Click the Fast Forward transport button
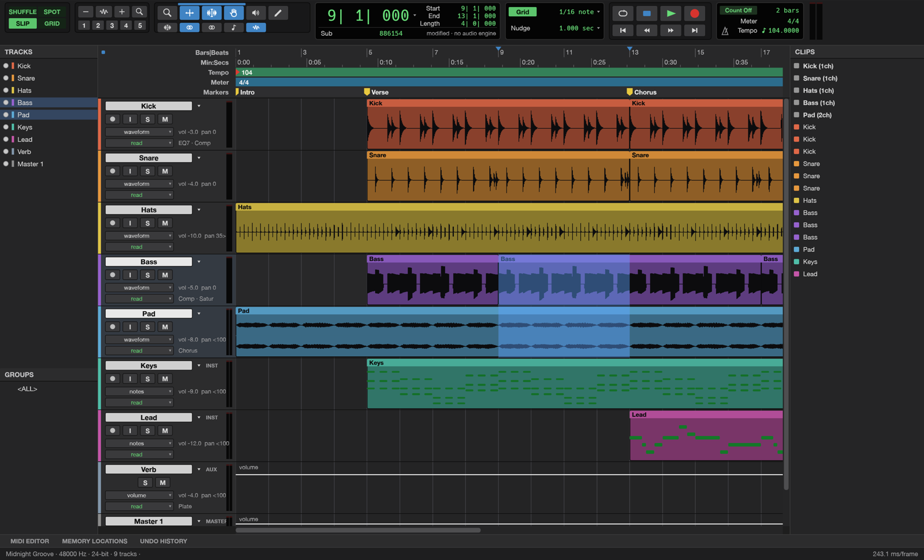 click(x=670, y=30)
